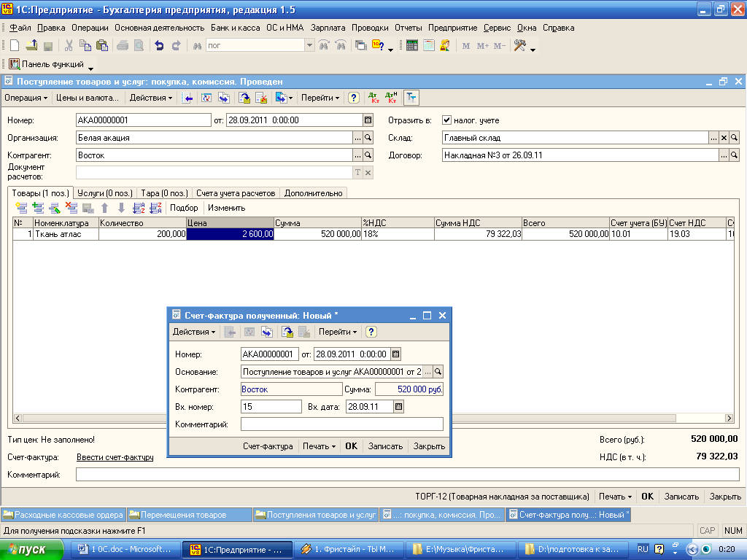The image size is (747, 560).
Task: Open help icon in Поступление toolbar
Action: (x=354, y=98)
